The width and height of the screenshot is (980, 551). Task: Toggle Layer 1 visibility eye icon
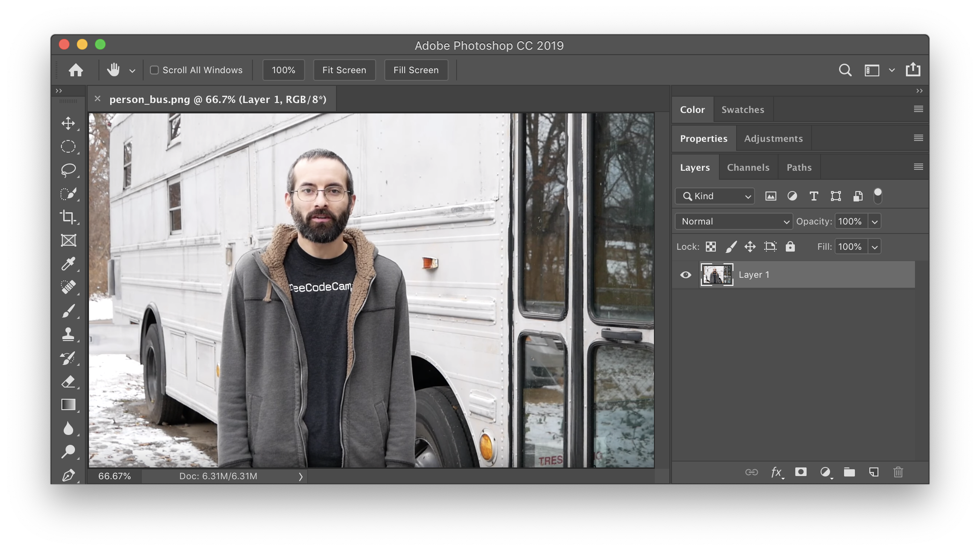tap(686, 275)
